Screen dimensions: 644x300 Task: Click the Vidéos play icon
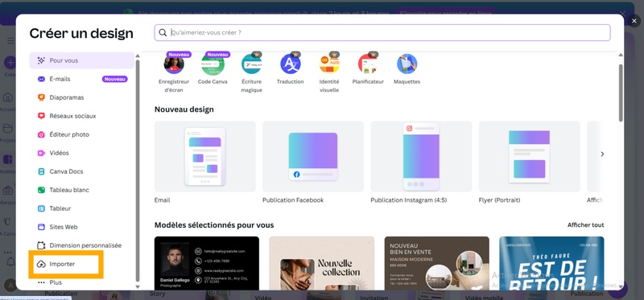[41, 153]
